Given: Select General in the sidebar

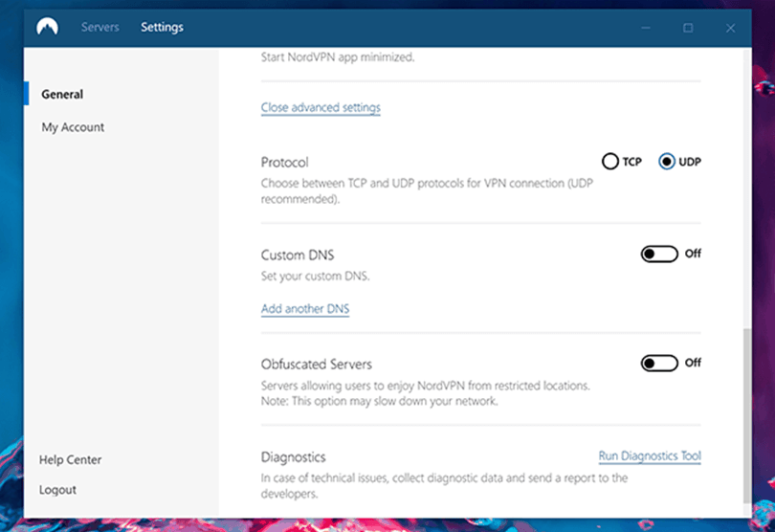Looking at the screenshot, I should pyautogui.click(x=62, y=94).
